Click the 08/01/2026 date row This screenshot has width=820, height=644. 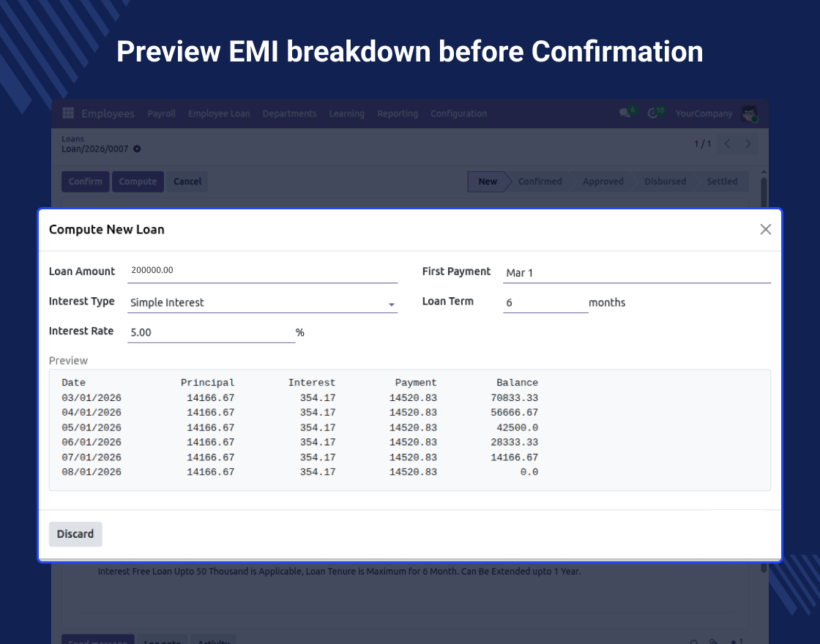299,472
